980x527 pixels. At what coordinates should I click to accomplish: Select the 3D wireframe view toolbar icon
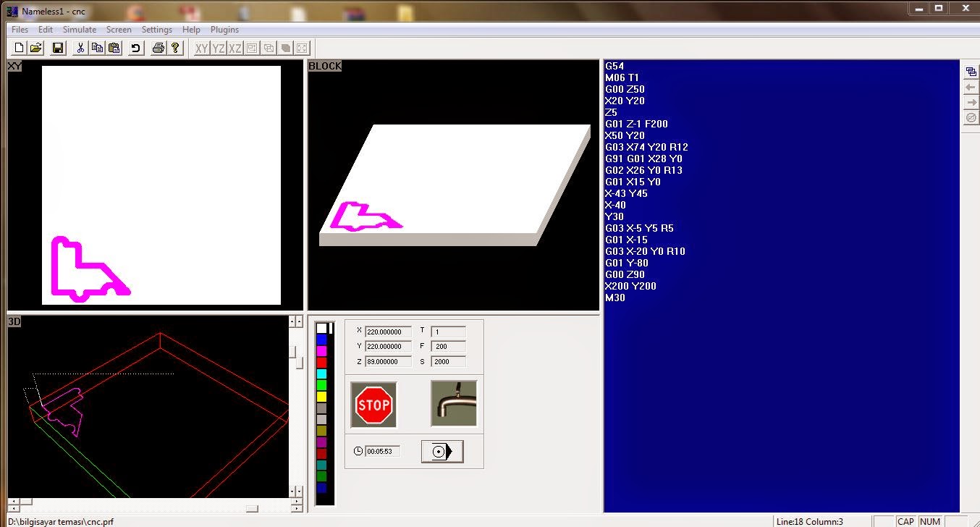pyautogui.click(x=269, y=48)
